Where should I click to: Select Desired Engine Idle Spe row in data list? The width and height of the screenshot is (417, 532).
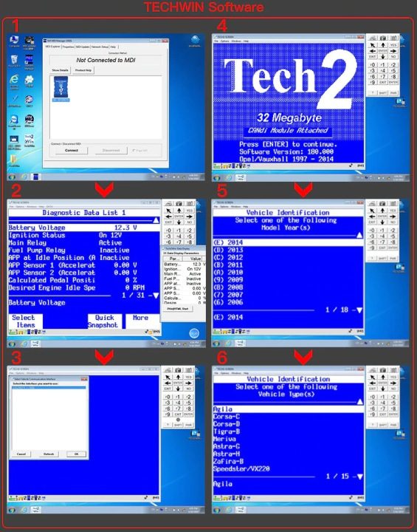tap(83, 287)
